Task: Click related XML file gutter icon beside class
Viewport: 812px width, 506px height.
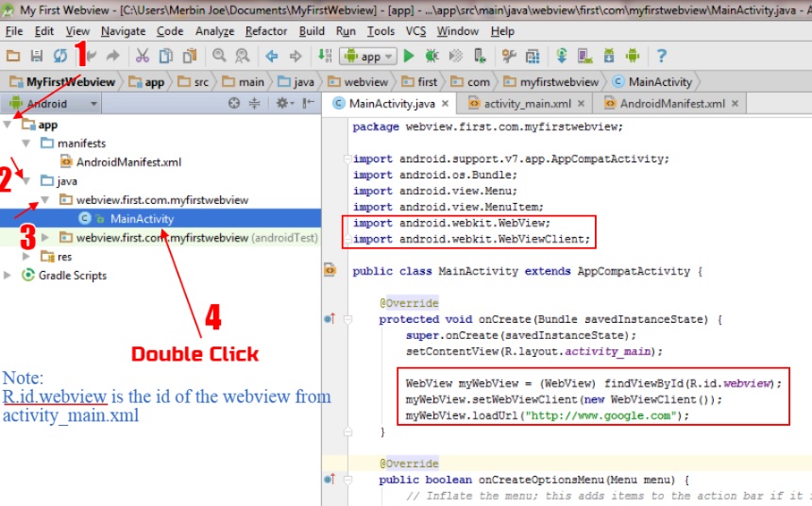Action: pos(330,270)
